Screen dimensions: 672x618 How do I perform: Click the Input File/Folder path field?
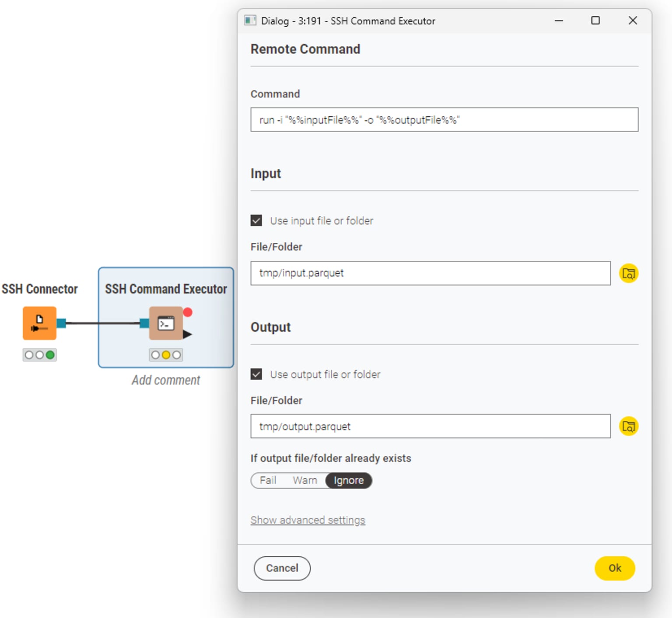click(x=430, y=273)
